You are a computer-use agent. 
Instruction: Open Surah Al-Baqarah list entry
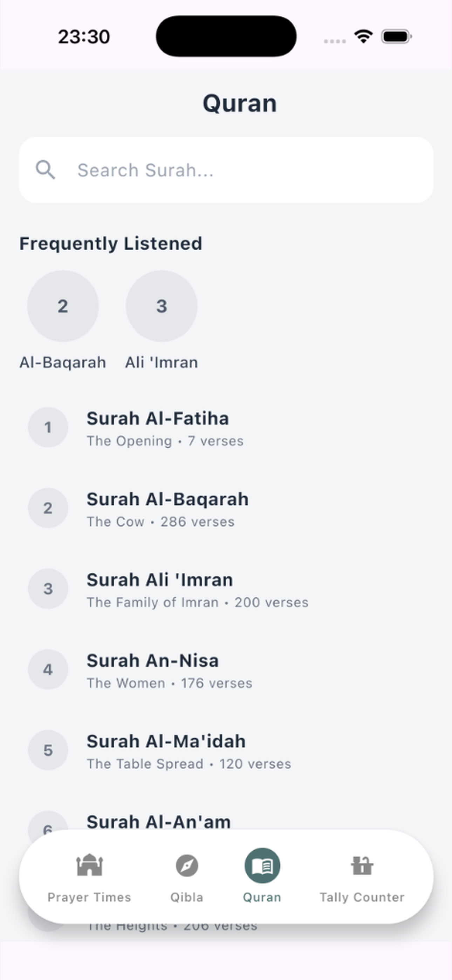coord(226,509)
